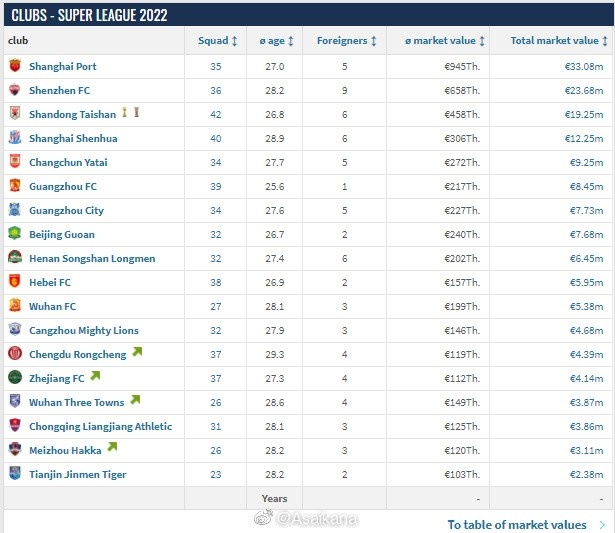Click the Cangzhou Mighty Lions crest

tap(15, 329)
